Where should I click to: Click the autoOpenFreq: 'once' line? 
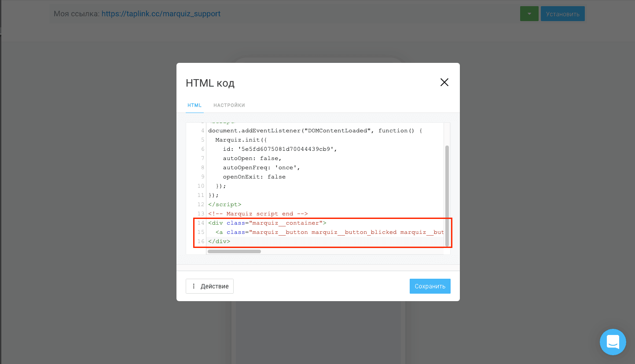tap(261, 167)
